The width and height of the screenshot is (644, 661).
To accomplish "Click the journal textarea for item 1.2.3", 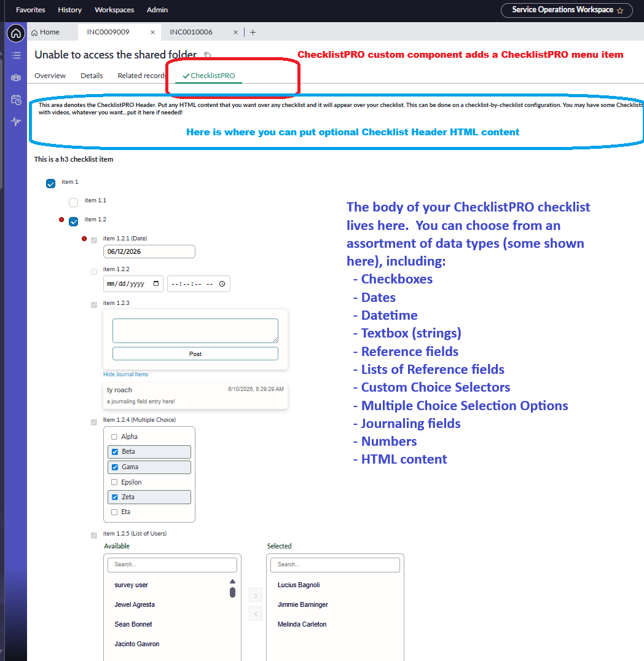I will pos(195,331).
